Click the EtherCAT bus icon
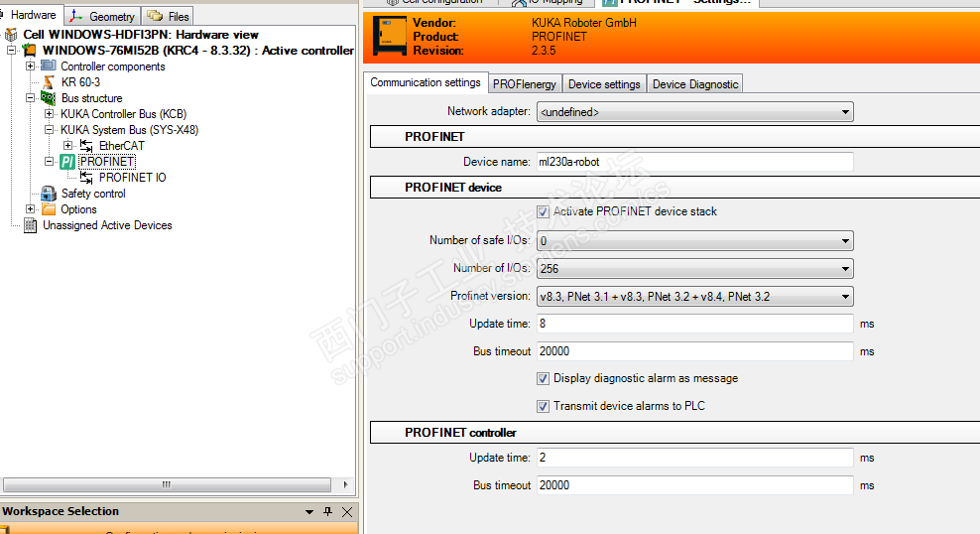This screenshot has height=534, width=980. tap(86, 146)
